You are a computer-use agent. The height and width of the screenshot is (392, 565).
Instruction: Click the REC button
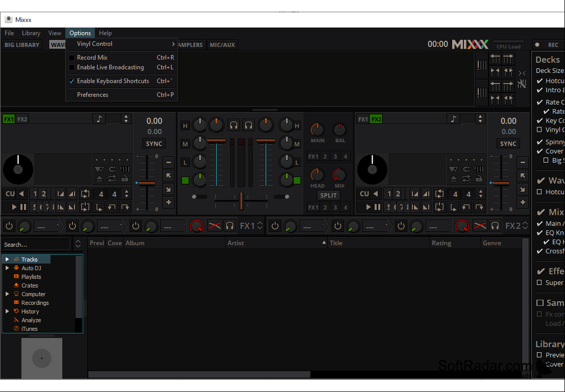(x=549, y=45)
